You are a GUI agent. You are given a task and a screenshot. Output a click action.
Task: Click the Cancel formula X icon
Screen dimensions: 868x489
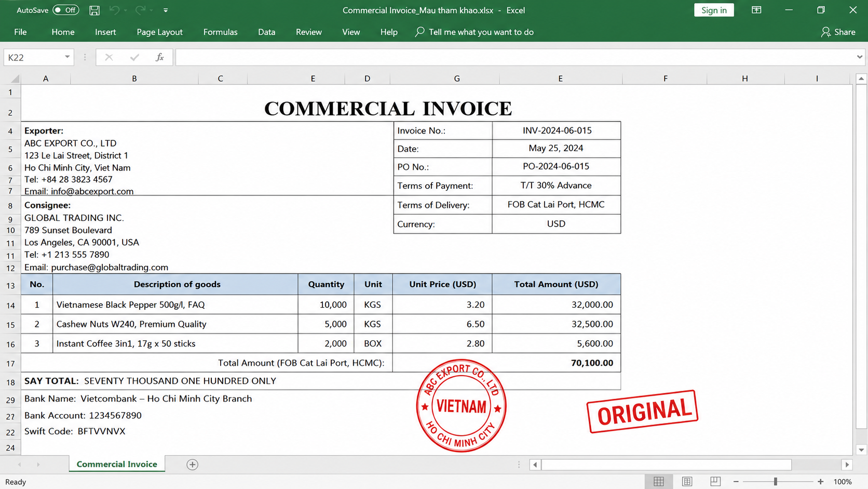point(108,57)
